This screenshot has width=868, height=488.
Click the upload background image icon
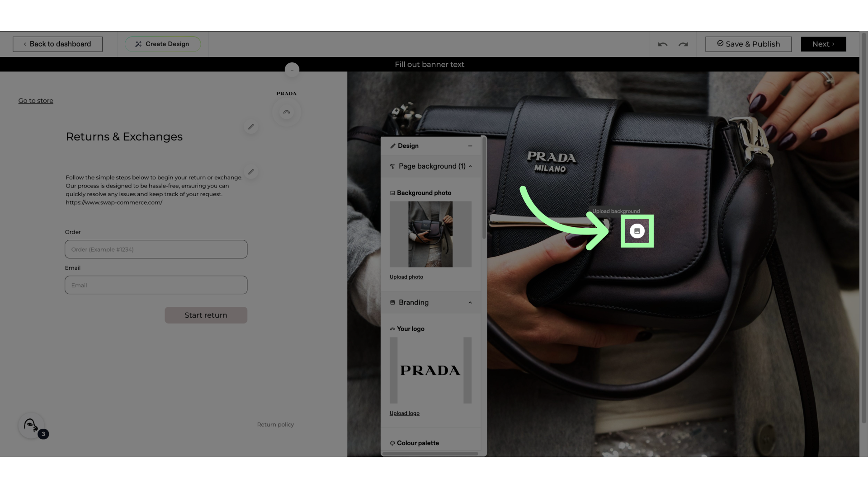point(637,231)
